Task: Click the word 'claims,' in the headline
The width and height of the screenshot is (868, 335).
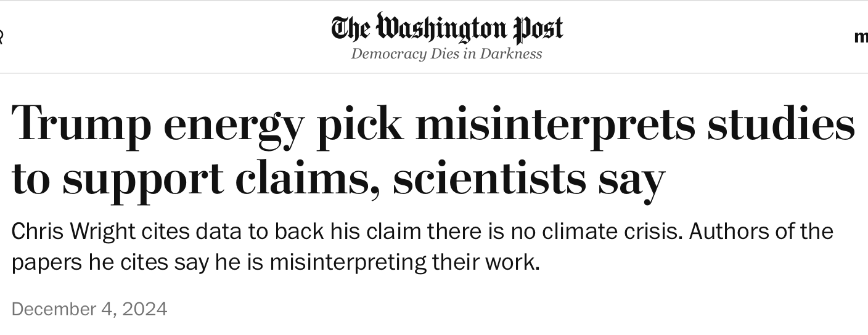Action: [307, 179]
